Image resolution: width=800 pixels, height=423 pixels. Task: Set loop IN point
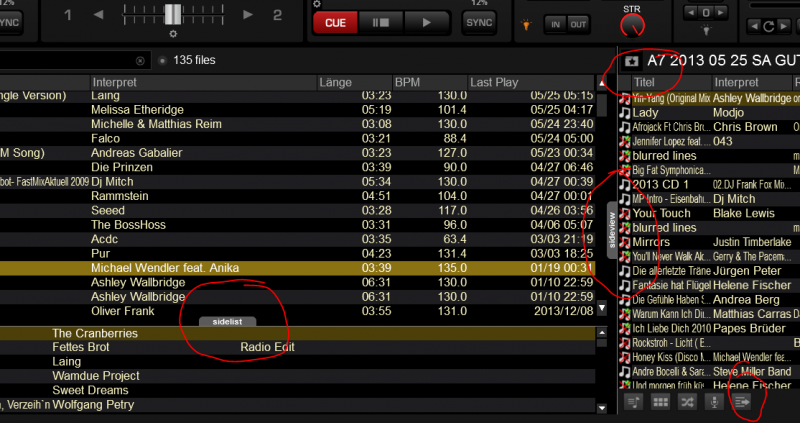click(x=555, y=24)
